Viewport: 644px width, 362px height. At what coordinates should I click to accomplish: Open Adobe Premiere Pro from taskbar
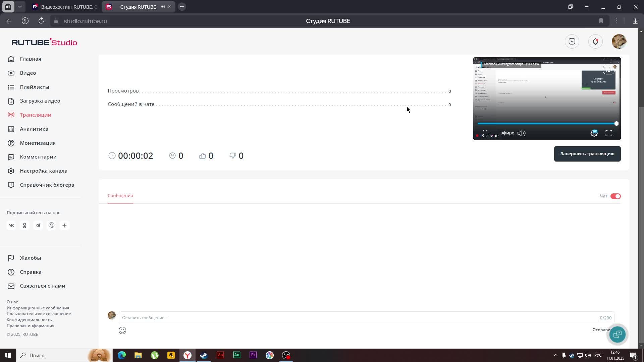click(x=253, y=355)
